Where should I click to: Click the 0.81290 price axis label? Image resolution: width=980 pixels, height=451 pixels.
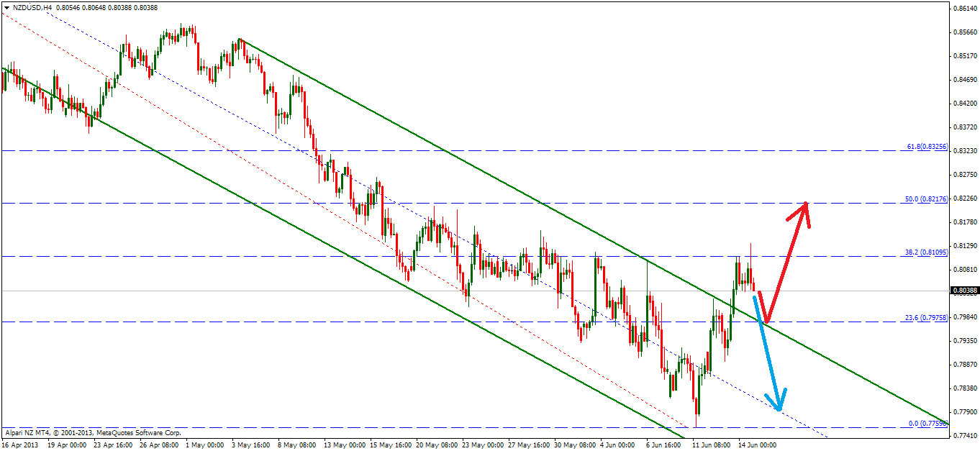[x=963, y=246]
